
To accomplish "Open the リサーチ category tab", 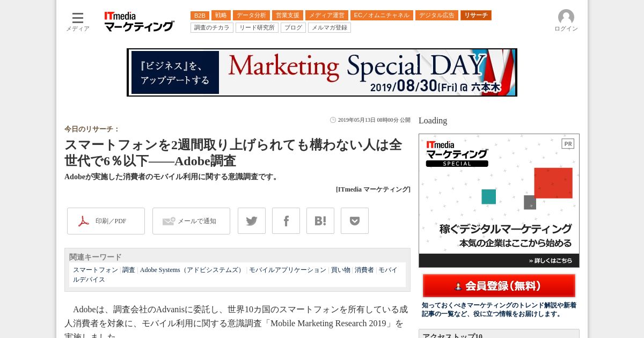I will pyautogui.click(x=476, y=16).
